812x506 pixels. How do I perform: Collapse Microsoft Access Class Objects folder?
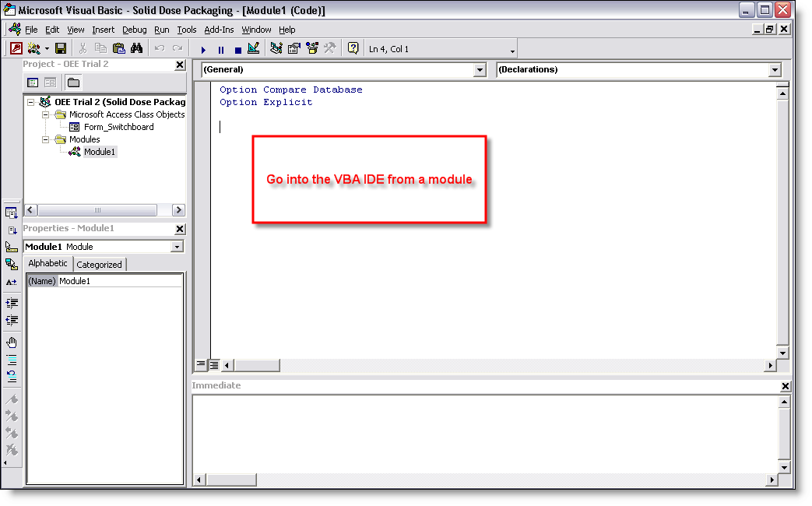click(45, 114)
